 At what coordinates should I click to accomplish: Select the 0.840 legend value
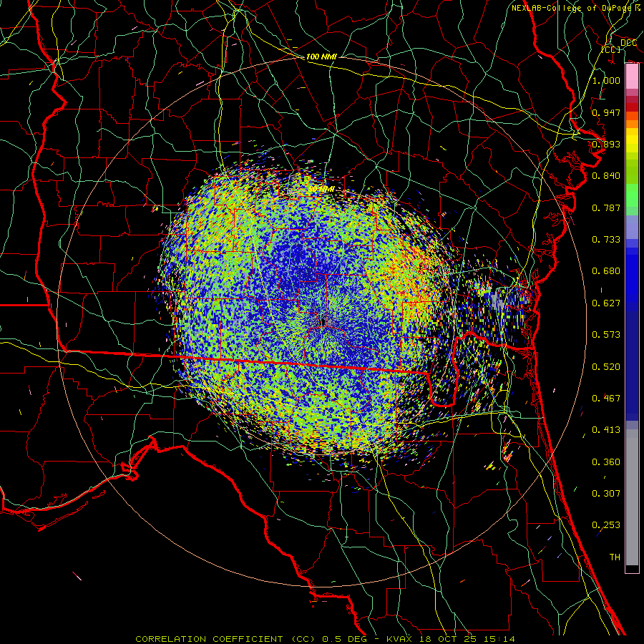606,176
